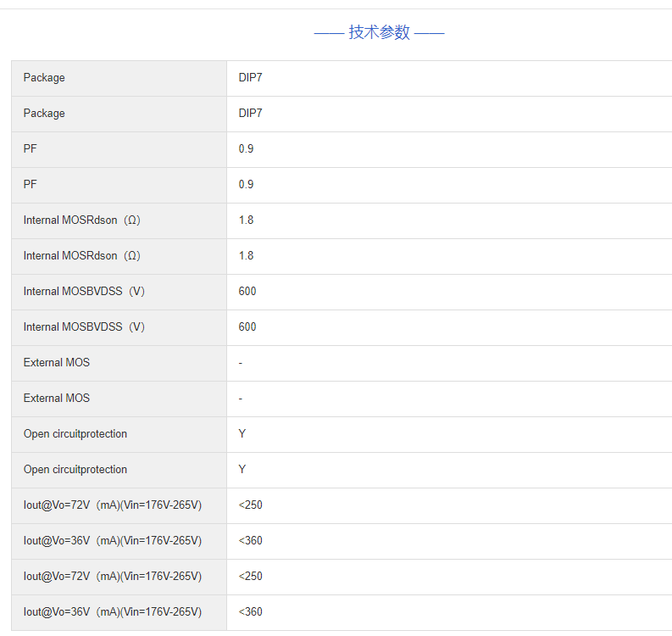The width and height of the screenshot is (672, 636).
Task: Click DIP7 value in the first Package row
Action: click(250, 78)
